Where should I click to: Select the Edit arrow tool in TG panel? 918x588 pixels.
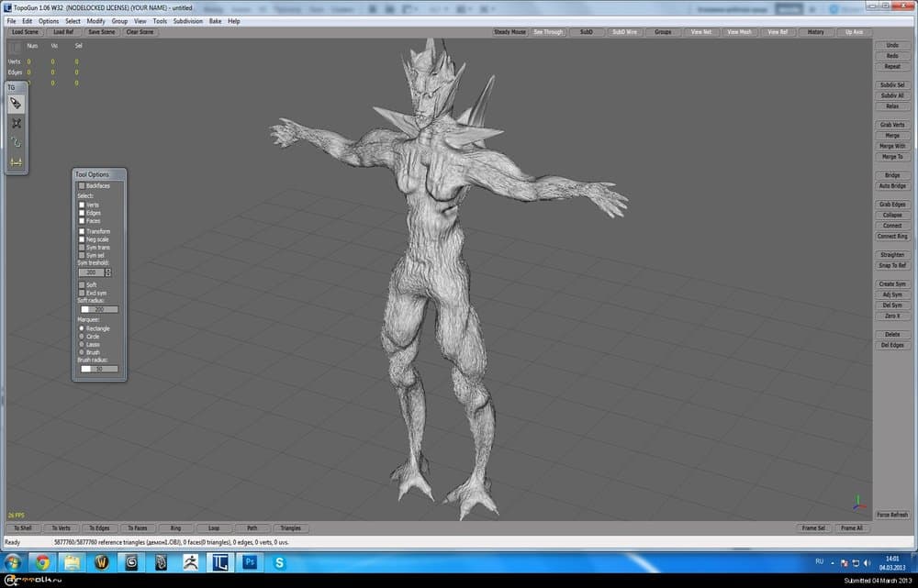click(x=16, y=104)
